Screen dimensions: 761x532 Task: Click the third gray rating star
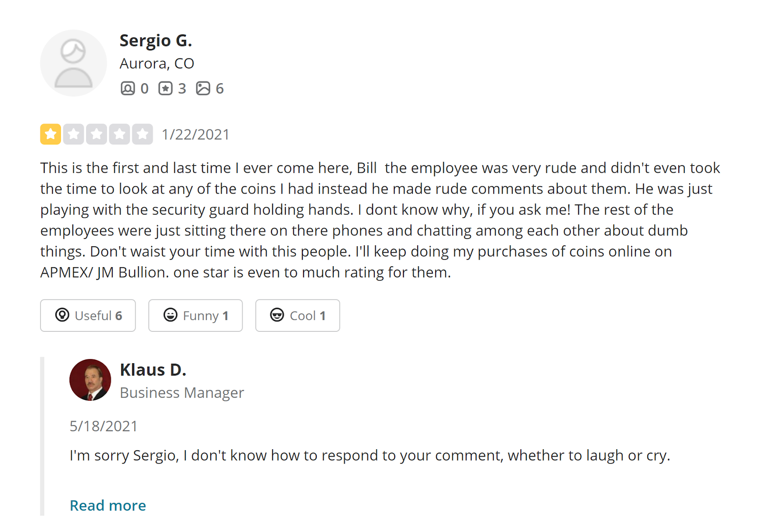[97, 134]
